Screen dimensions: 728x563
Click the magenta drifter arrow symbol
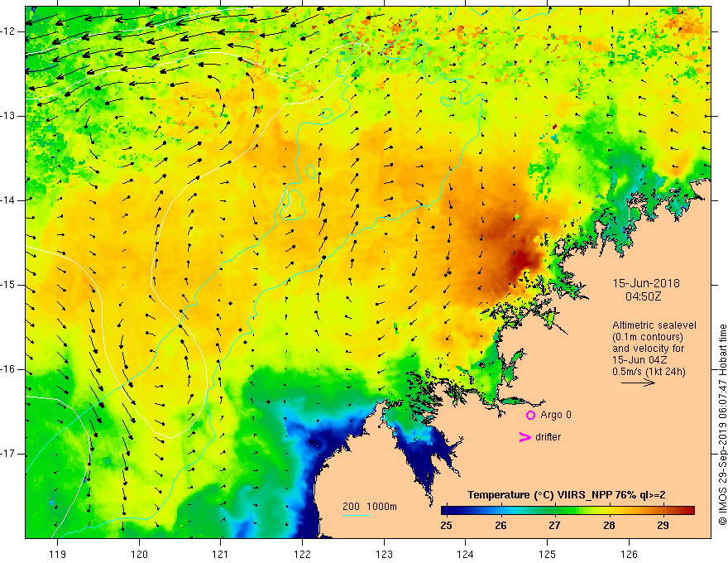pos(525,437)
